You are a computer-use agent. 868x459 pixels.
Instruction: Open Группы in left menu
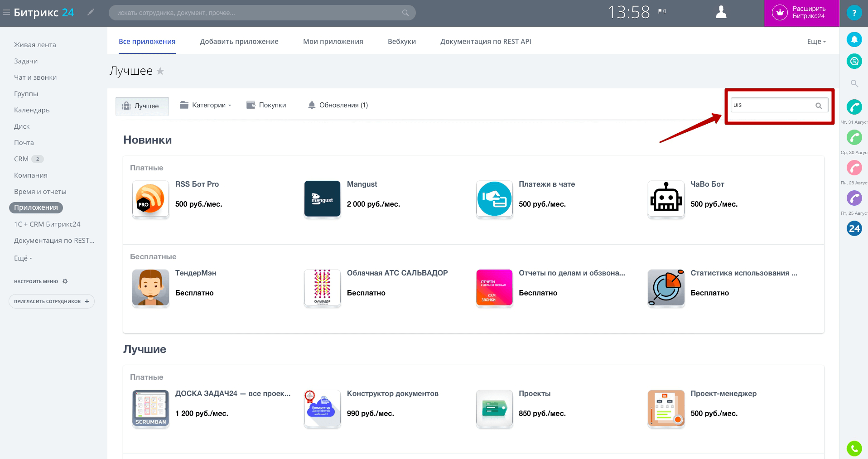coord(26,94)
